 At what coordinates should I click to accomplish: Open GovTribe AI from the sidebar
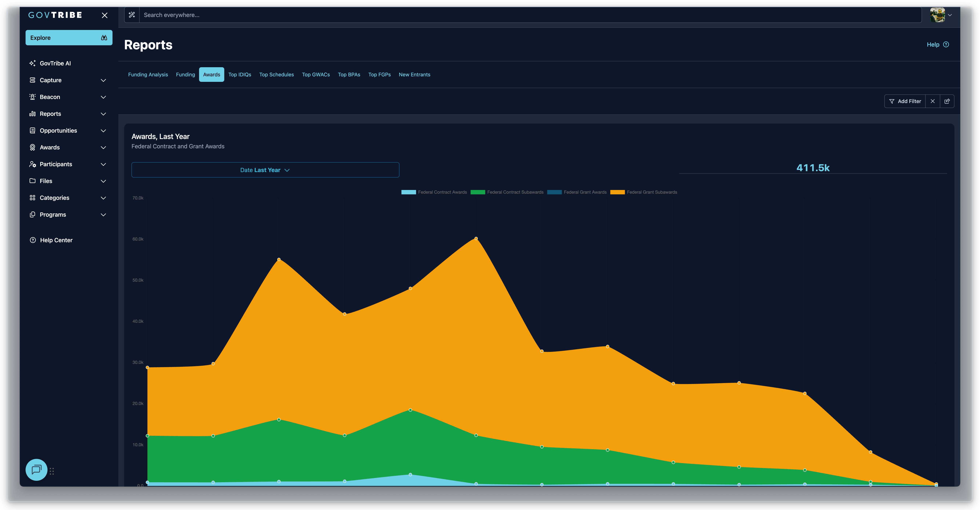pos(55,63)
